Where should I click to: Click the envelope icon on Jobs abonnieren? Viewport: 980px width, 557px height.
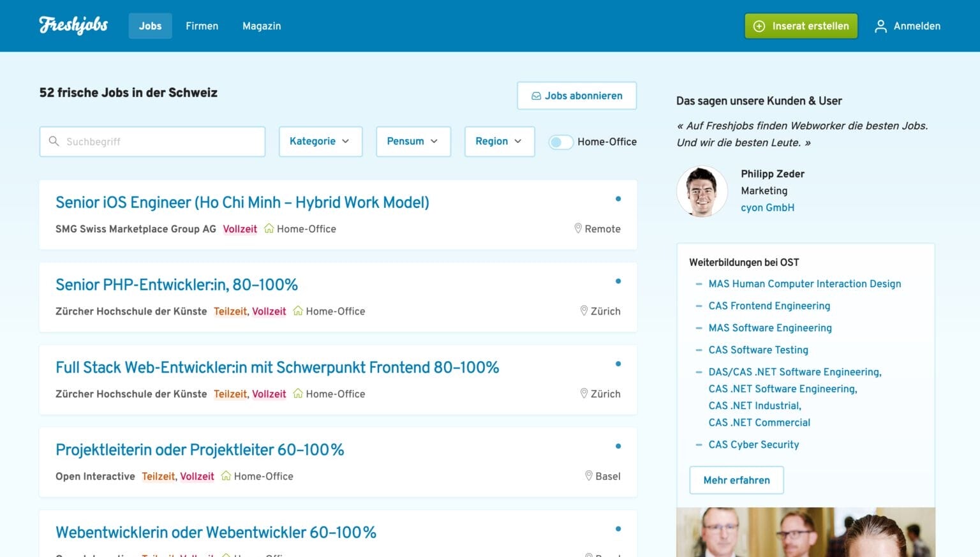tap(535, 95)
